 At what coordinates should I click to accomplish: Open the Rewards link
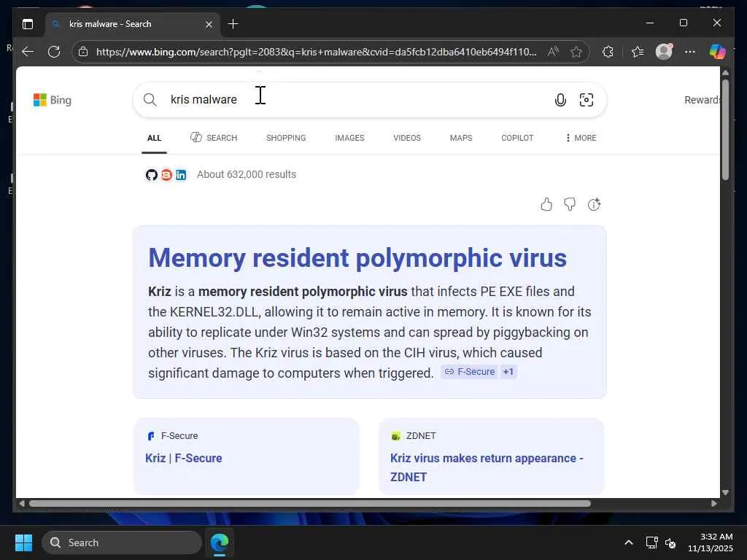click(702, 100)
